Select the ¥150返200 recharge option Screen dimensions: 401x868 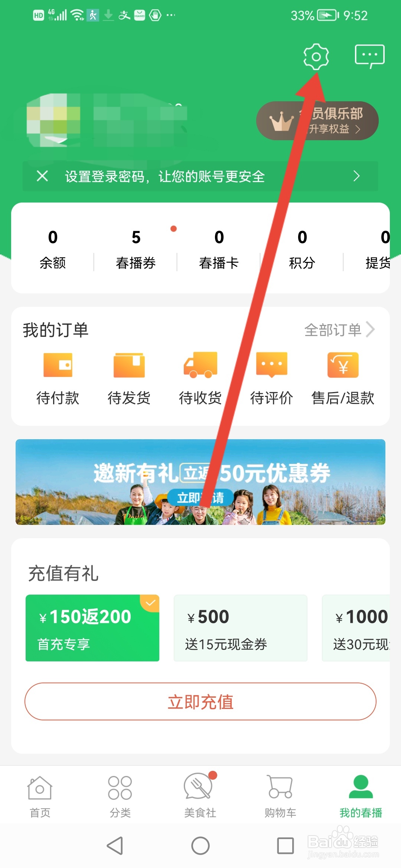92,628
